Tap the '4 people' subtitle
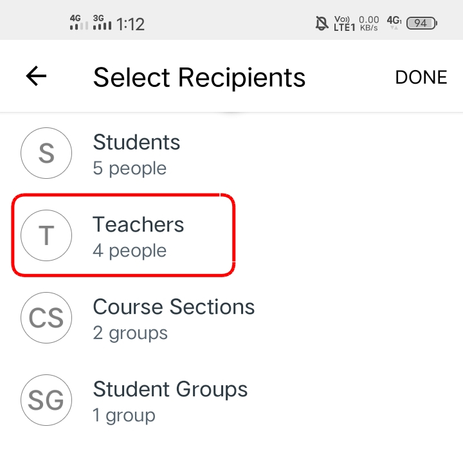Viewport: 463px width, 476px height. 129,251
